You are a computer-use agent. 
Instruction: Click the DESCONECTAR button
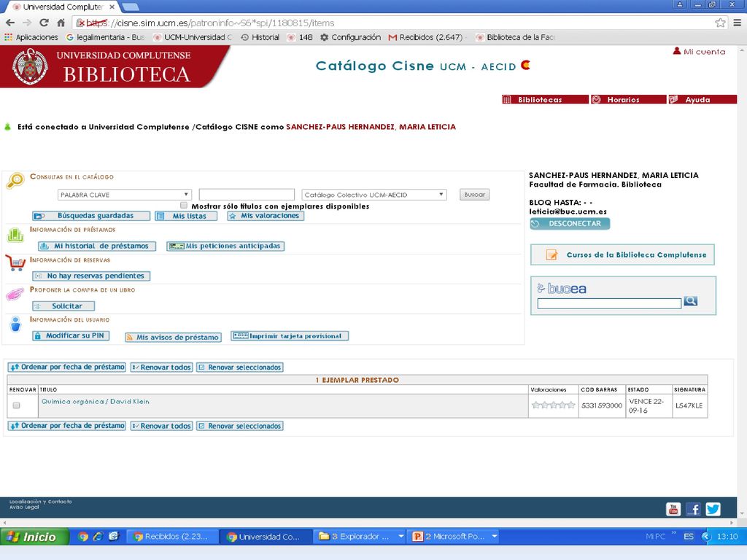[570, 223]
